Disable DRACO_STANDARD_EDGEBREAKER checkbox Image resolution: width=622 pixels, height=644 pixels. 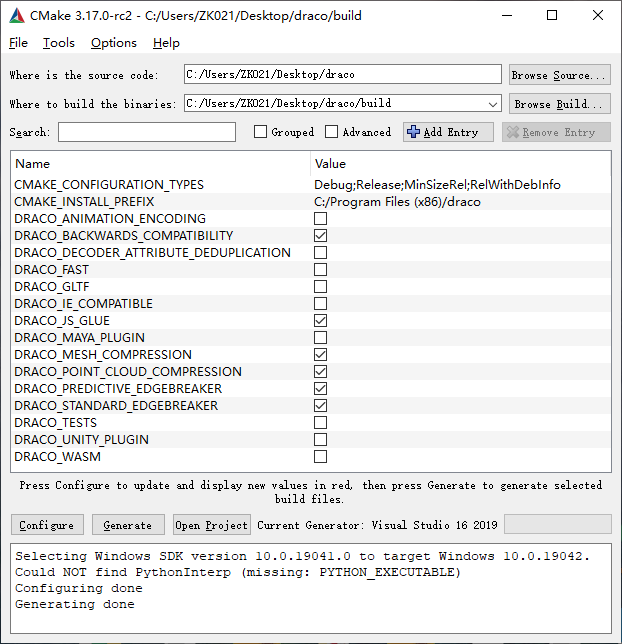coord(320,406)
